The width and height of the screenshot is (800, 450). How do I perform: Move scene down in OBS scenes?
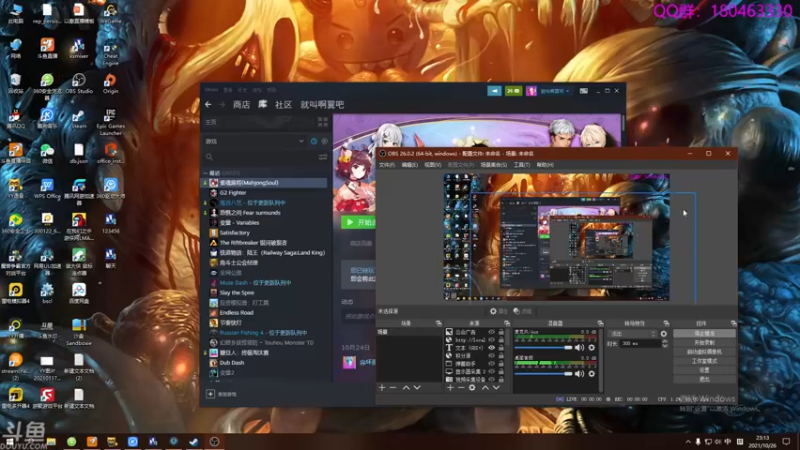(x=417, y=388)
